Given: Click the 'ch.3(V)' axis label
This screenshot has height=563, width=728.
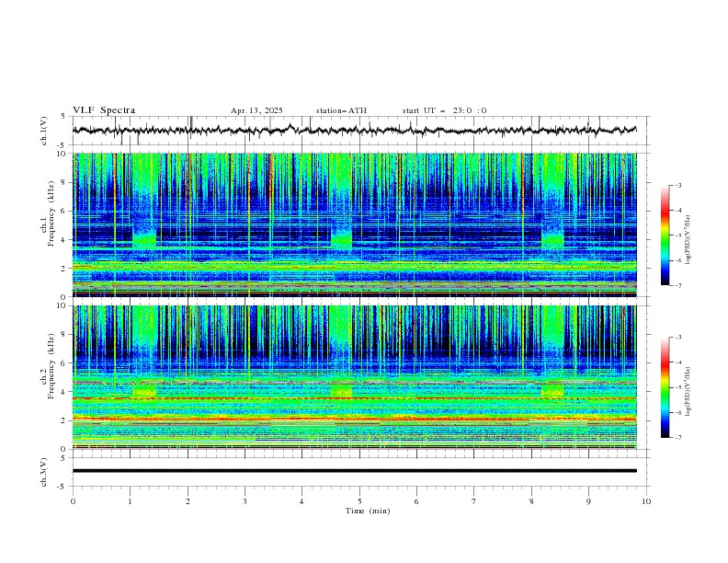Looking at the screenshot, I should point(44,472).
